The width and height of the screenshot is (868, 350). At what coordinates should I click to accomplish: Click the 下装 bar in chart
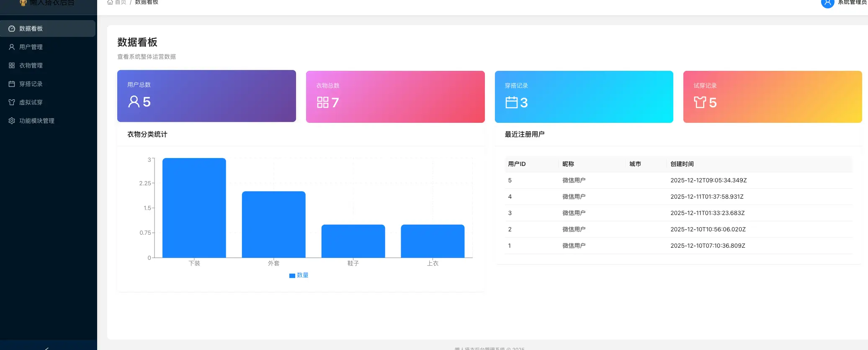[194, 208]
